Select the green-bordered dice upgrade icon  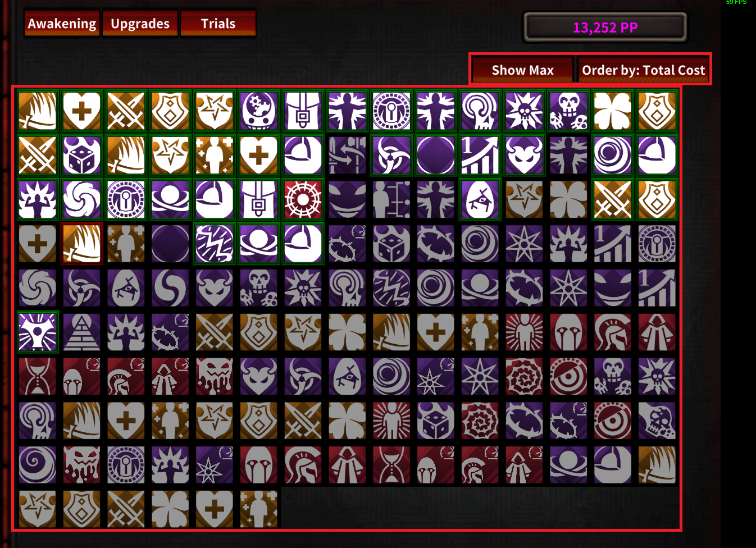pos(82,155)
